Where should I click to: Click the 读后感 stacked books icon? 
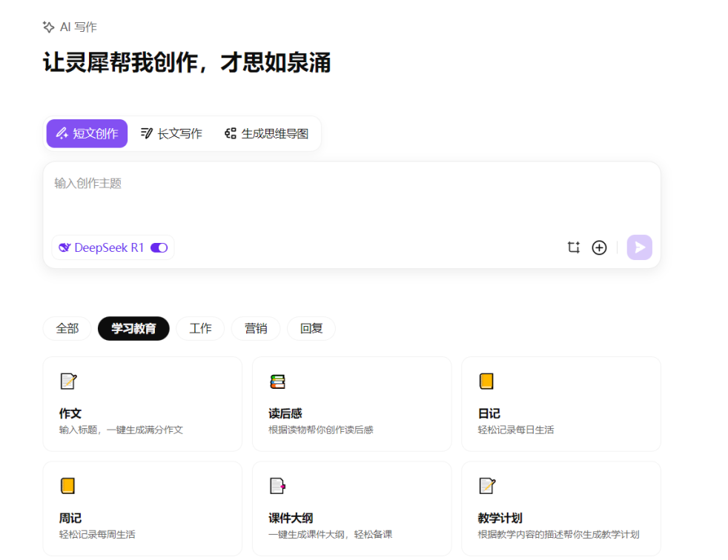click(x=277, y=381)
